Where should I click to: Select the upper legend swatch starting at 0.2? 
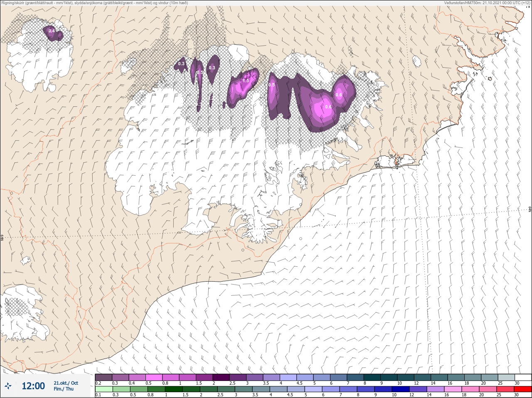pyautogui.click(x=103, y=377)
